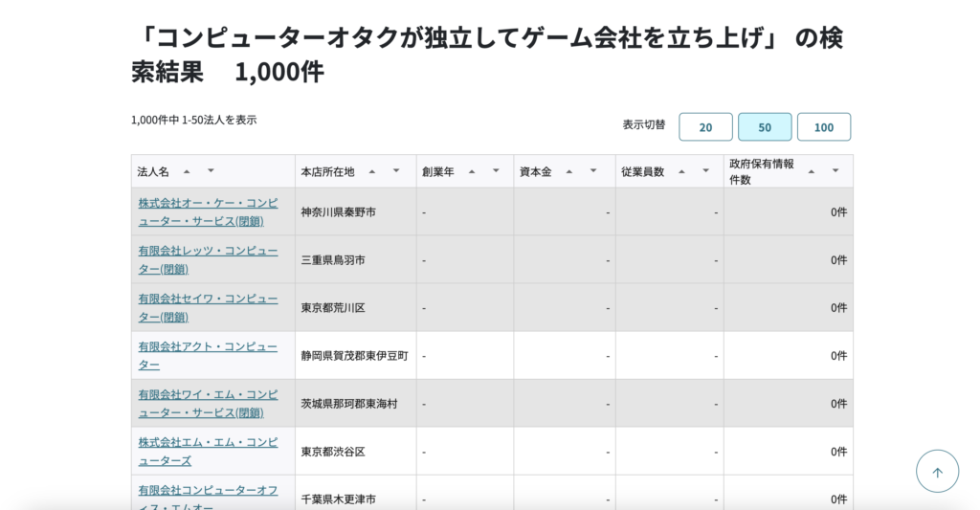Sort 従業員数 column ascending arrow

pyautogui.click(x=682, y=171)
